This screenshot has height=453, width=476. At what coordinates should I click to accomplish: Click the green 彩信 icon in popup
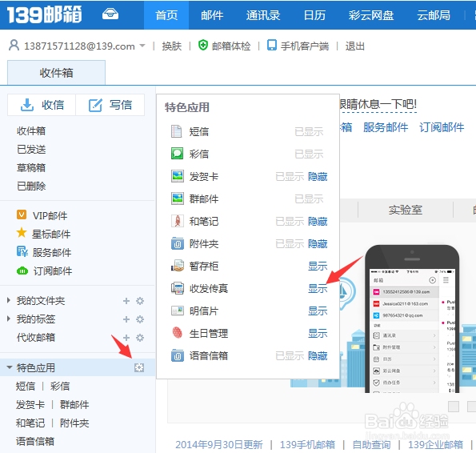pos(178,154)
